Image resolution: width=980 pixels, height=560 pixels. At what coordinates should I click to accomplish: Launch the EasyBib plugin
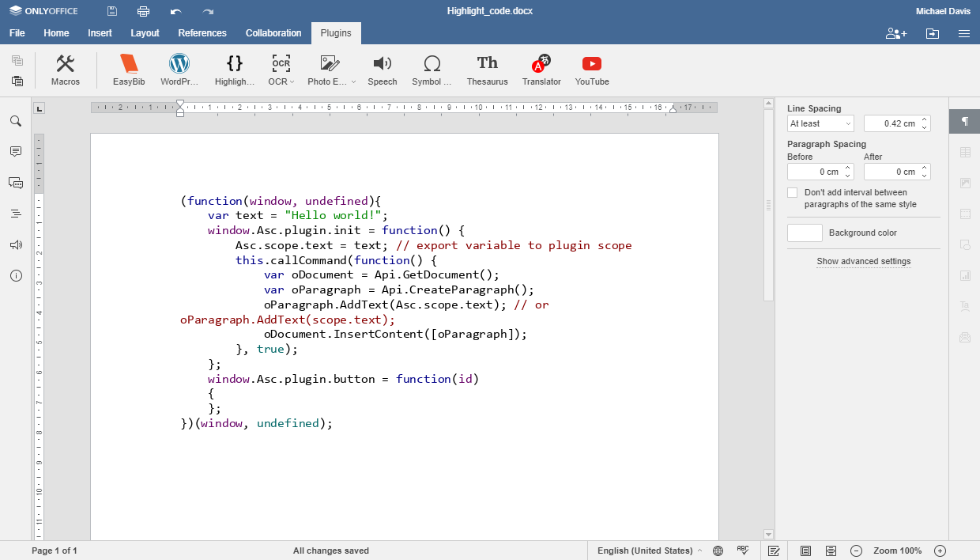129,70
